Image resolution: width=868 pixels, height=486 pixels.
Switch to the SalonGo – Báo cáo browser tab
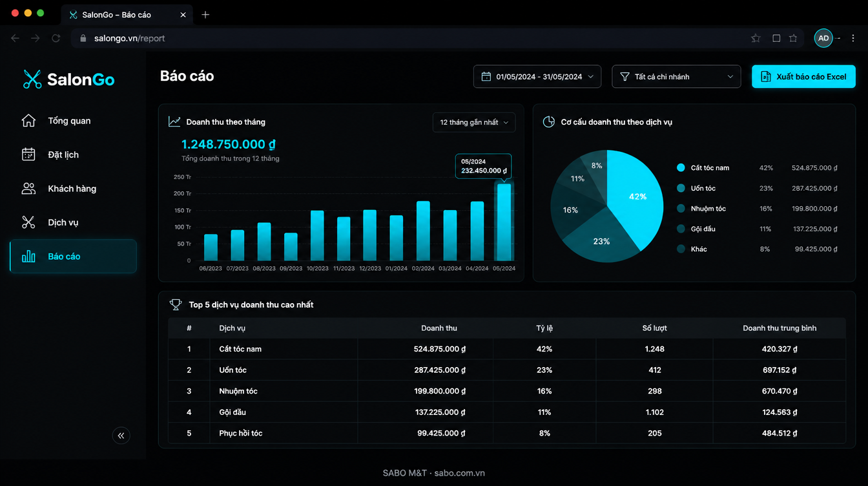point(127,14)
